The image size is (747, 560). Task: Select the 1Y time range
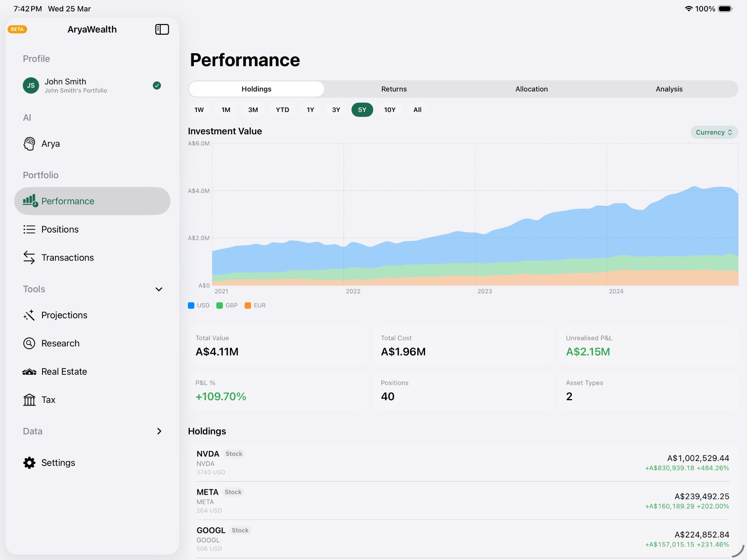(310, 110)
